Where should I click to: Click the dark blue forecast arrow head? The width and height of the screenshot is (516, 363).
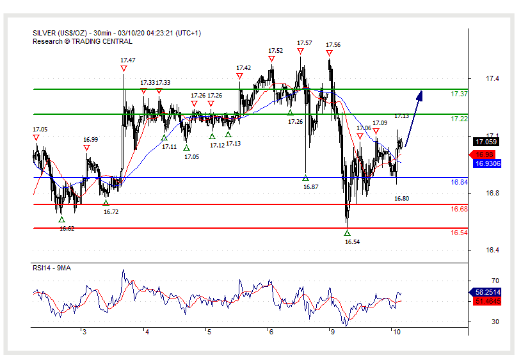pyautogui.click(x=420, y=95)
